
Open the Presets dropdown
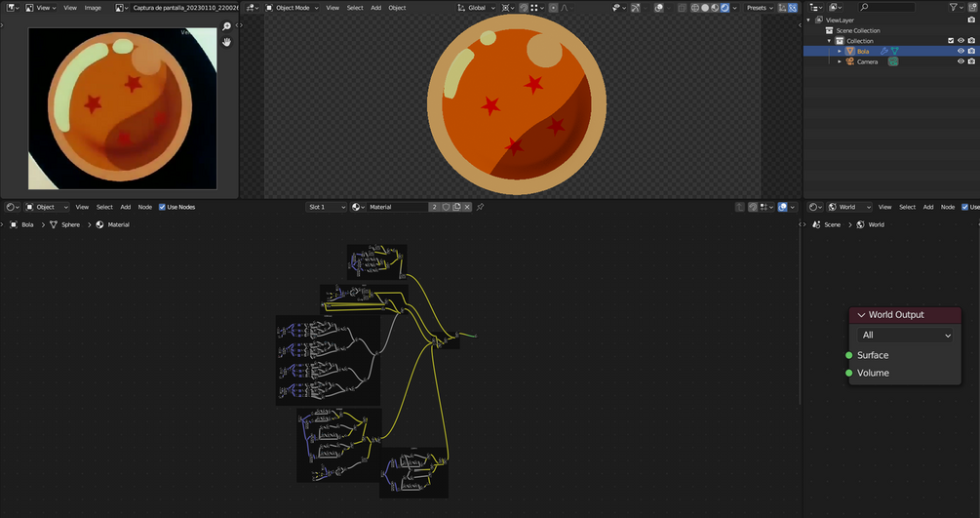pyautogui.click(x=760, y=8)
